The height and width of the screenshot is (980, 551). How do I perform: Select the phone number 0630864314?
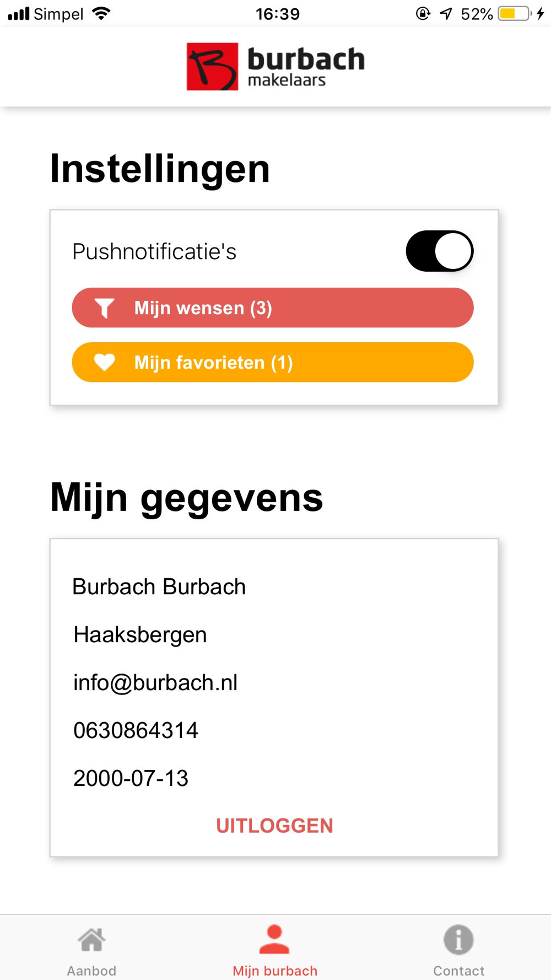(x=136, y=730)
